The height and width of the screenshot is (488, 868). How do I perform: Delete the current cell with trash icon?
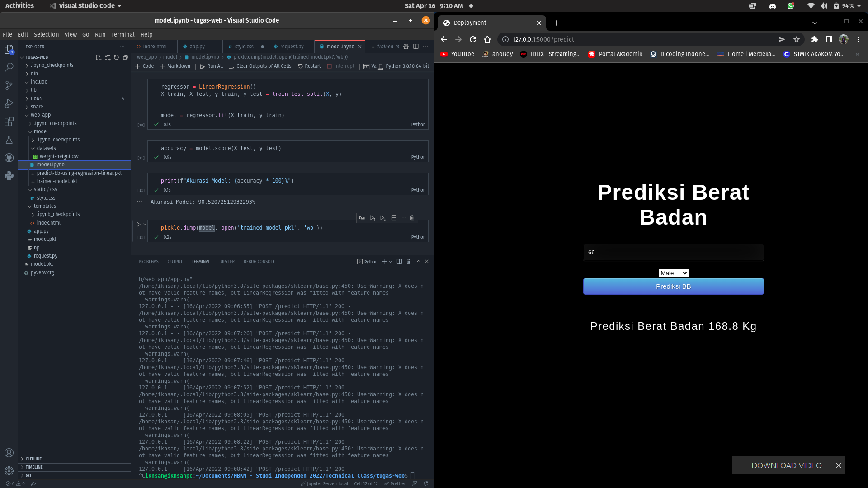point(412,218)
